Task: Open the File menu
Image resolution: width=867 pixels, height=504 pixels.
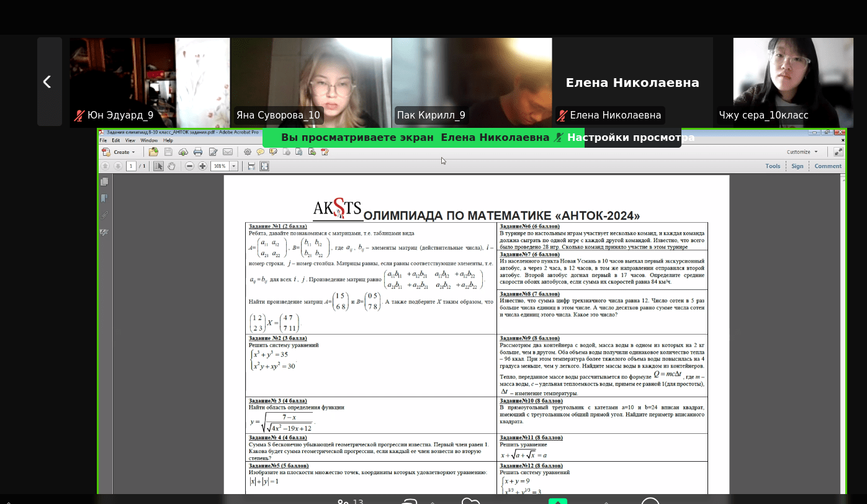Action: [104, 141]
